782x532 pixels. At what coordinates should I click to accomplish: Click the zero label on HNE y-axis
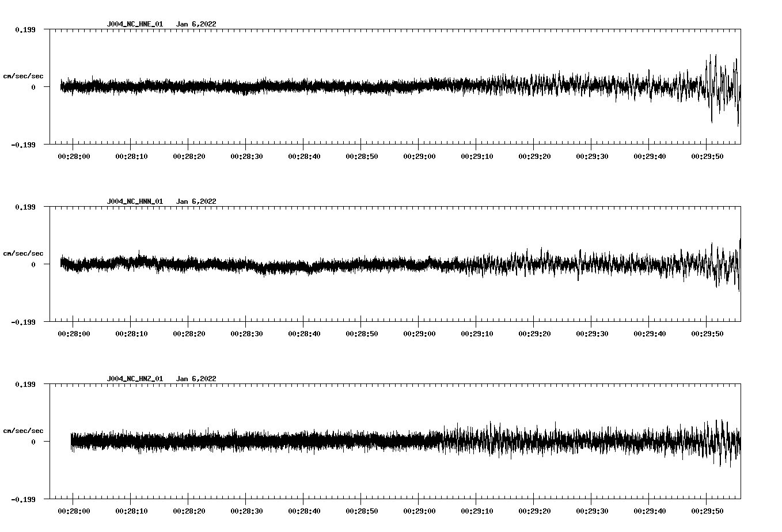point(33,87)
